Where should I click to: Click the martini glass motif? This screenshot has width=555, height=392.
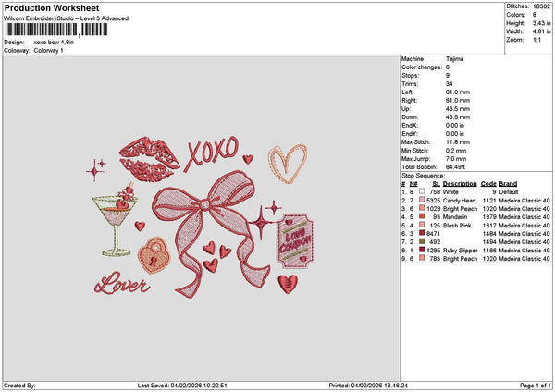(113, 220)
